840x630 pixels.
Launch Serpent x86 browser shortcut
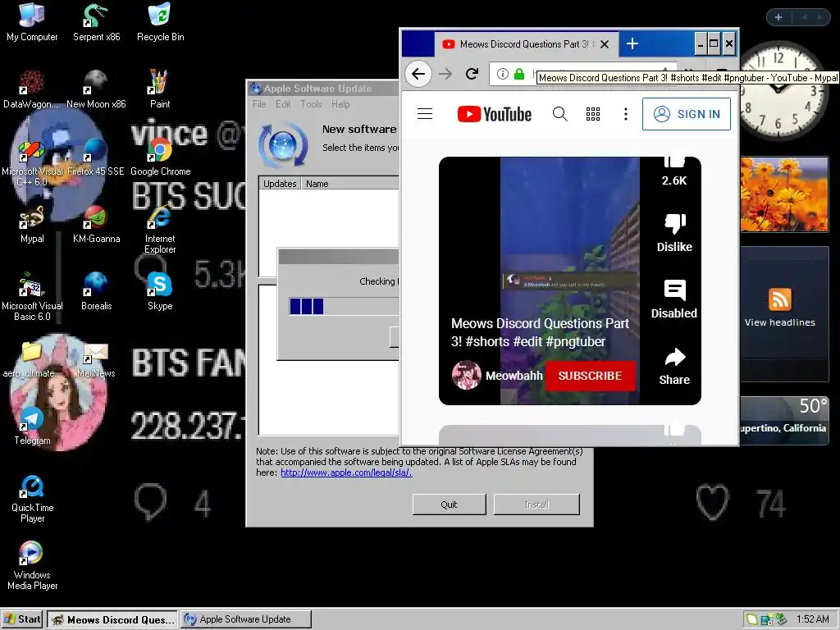point(96,22)
